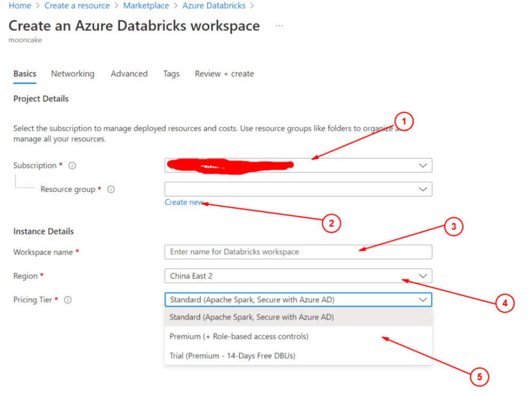Click the Subscription dropdown chevron
Screen dimensions: 532x396
(423, 165)
